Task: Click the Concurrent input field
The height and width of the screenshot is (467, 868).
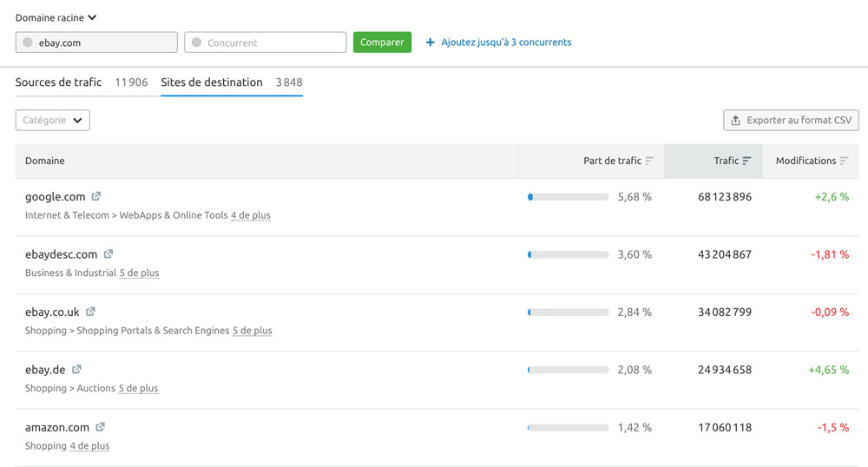Action: pyautogui.click(x=265, y=42)
